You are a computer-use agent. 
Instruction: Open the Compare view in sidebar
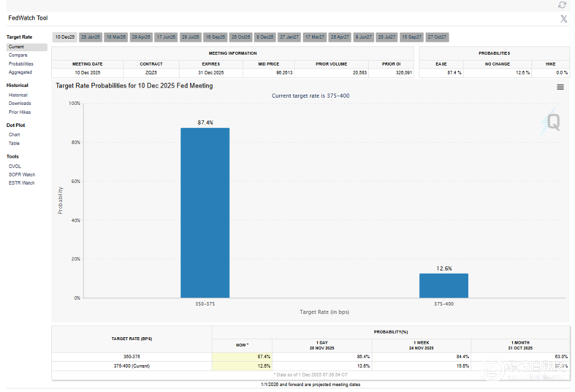click(x=18, y=55)
